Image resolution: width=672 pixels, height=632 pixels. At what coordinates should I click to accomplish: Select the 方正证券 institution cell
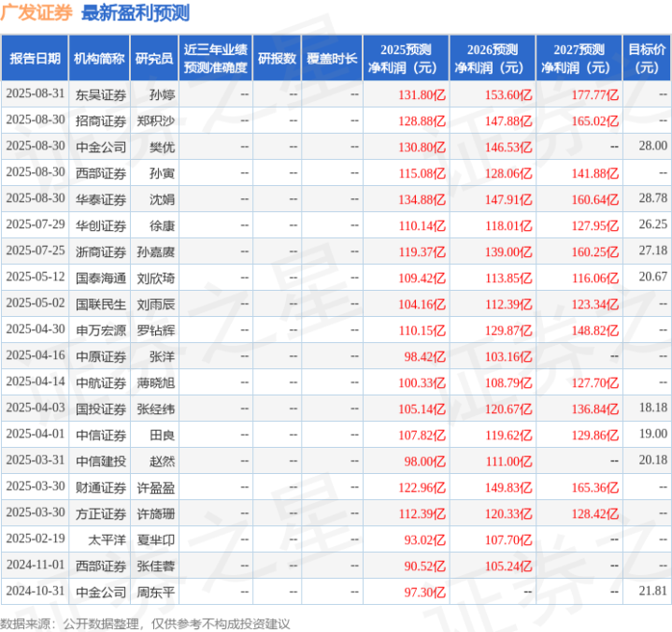pyautogui.click(x=99, y=513)
